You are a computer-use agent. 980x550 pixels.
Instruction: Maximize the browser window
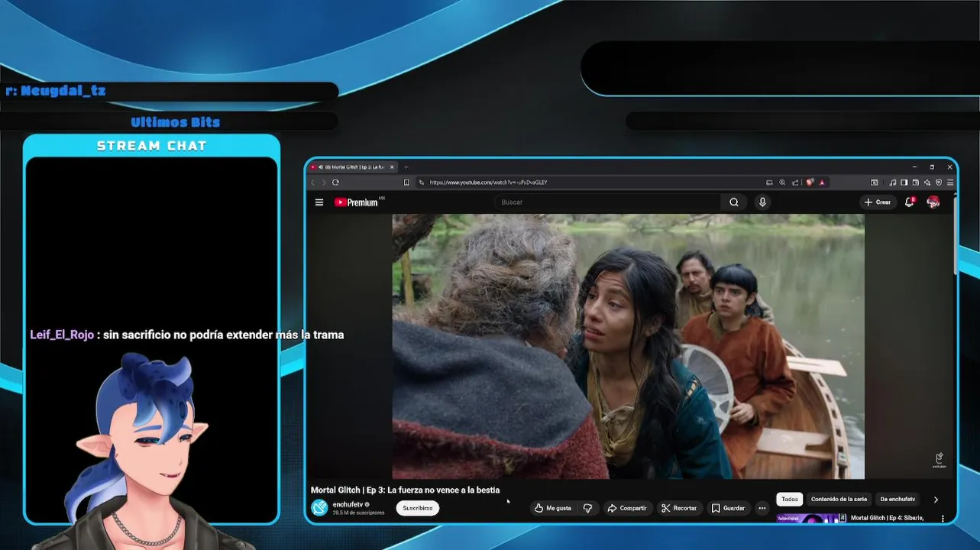click(932, 167)
